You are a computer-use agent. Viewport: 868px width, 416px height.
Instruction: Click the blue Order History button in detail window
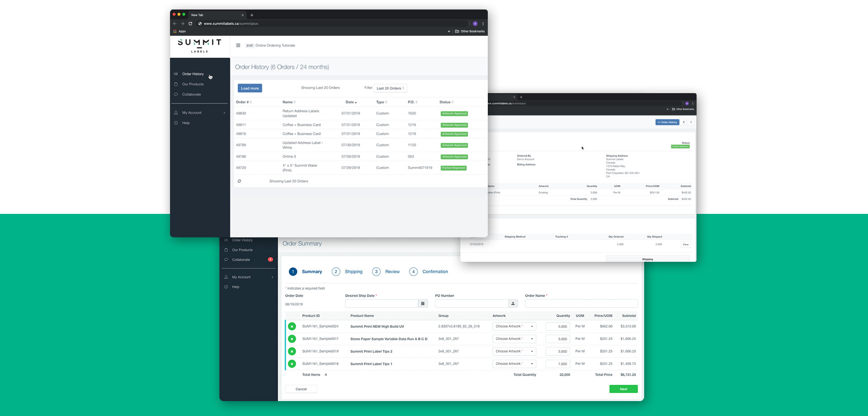click(x=667, y=122)
